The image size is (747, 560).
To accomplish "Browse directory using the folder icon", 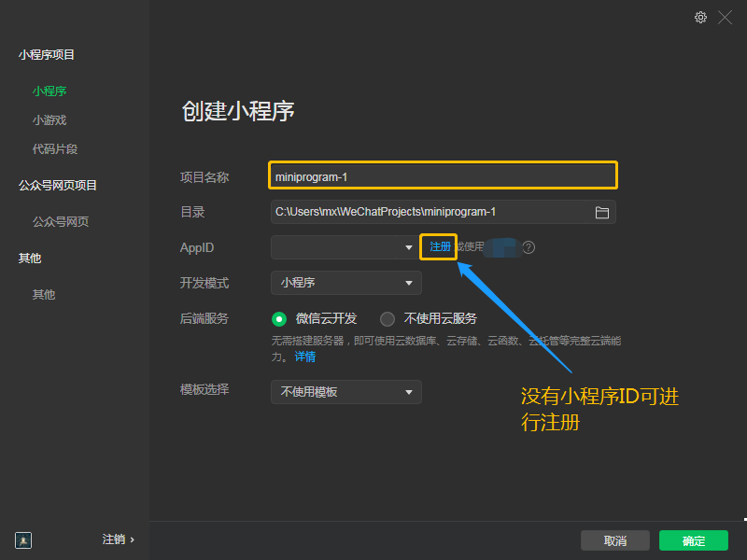I will coord(604,212).
